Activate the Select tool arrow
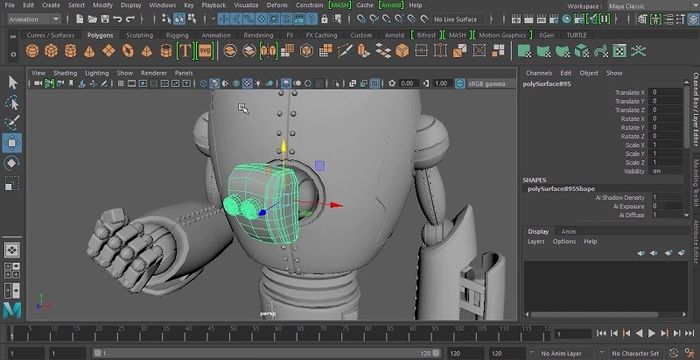This screenshot has height=360, width=700. [x=12, y=83]
